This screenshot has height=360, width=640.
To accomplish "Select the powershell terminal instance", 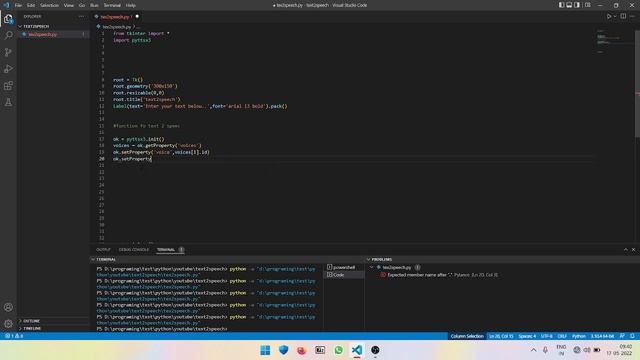I will coord(344,267).
